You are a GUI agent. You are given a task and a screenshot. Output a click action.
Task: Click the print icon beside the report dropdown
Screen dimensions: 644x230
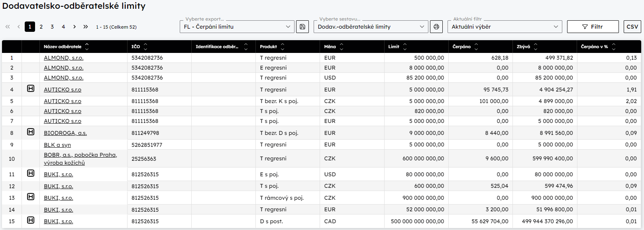click(x=436, y=27)
